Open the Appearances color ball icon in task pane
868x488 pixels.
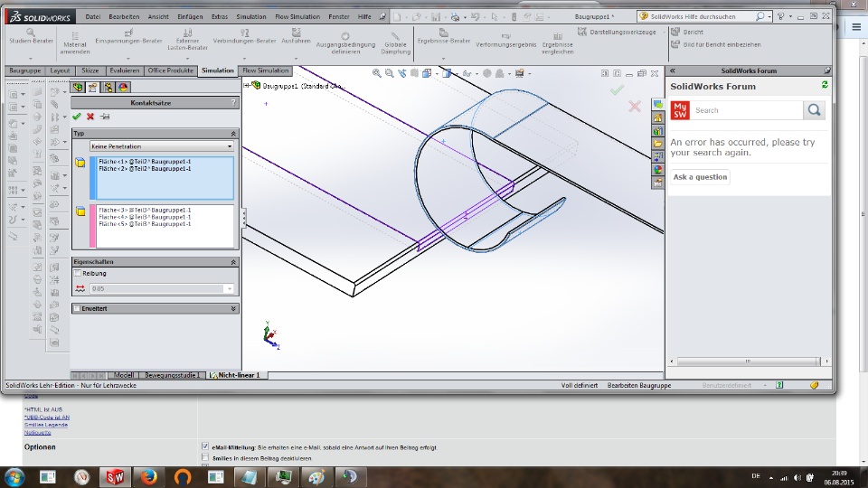(657, 169)
